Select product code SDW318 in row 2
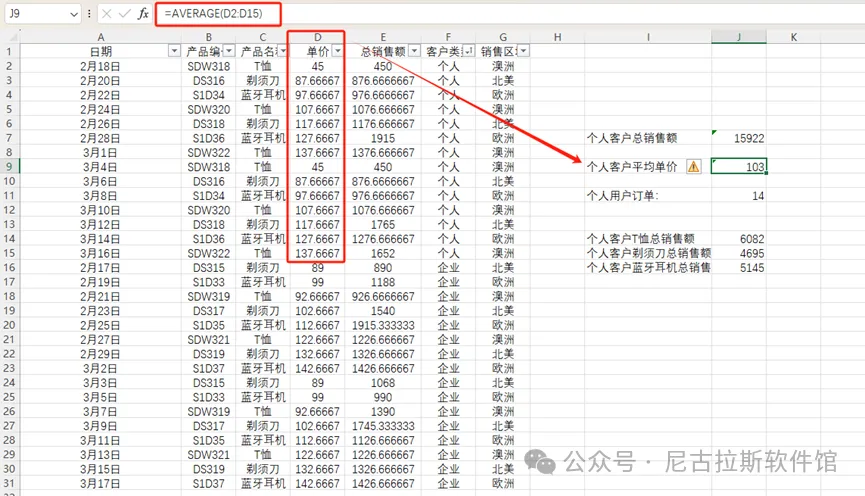 [209, 66]
